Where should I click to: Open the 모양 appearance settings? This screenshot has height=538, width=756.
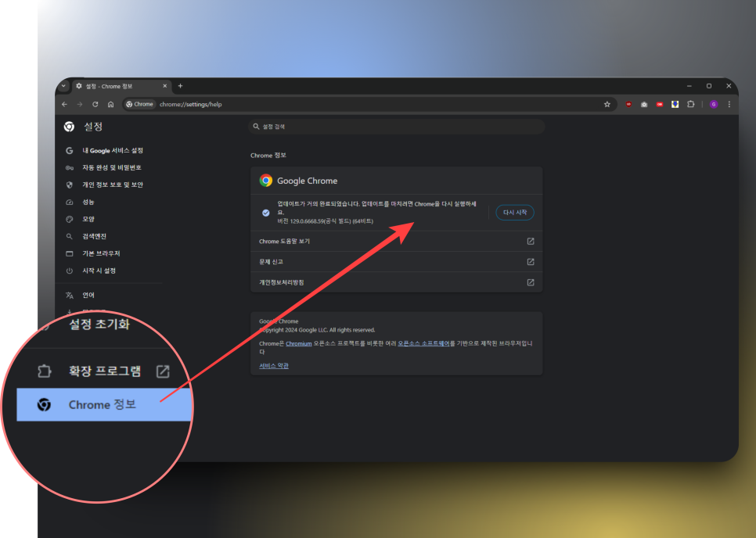(x=109, y=219)
